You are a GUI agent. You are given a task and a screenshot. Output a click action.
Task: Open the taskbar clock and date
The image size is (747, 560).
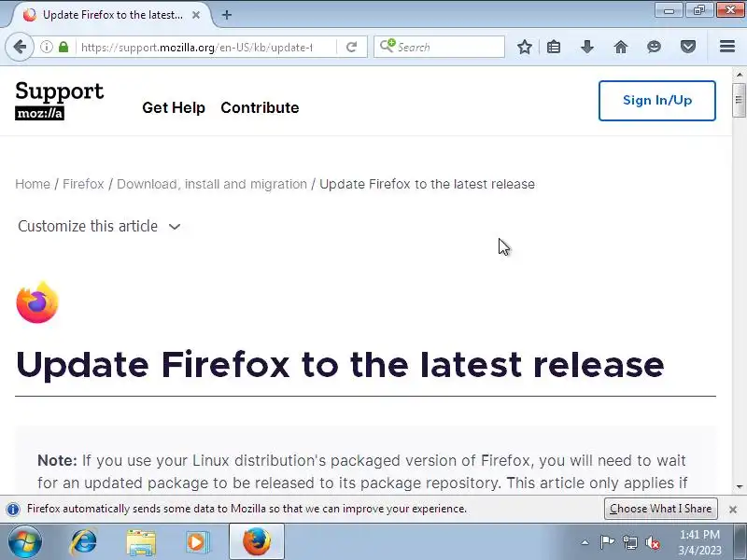(x=699, y=542)
